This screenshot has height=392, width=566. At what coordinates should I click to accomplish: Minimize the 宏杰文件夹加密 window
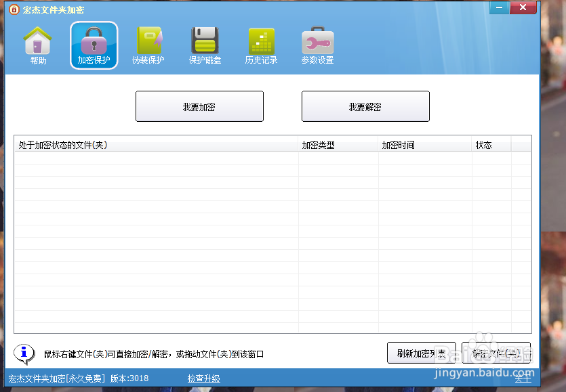499,7
